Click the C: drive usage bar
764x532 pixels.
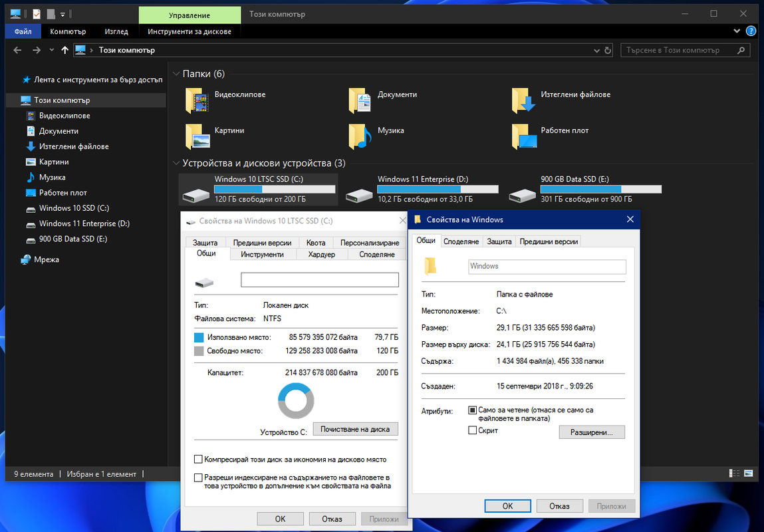(x=275, y=189)
